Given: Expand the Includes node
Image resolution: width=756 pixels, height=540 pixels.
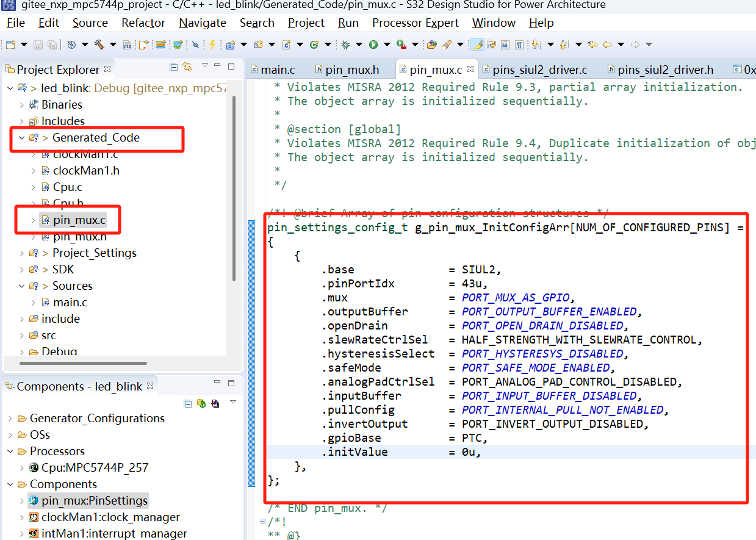Looking at the screenshot, I should pos(22,121).
